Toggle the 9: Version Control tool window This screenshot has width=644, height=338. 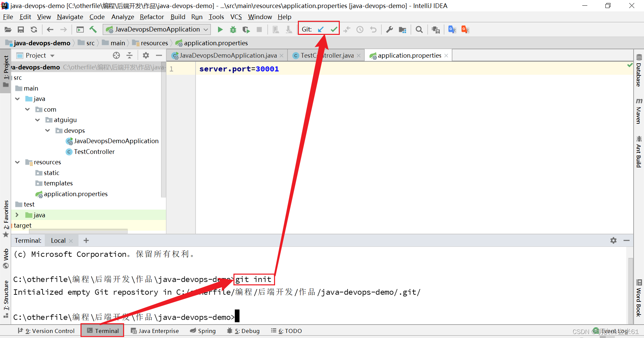(46, 331)
